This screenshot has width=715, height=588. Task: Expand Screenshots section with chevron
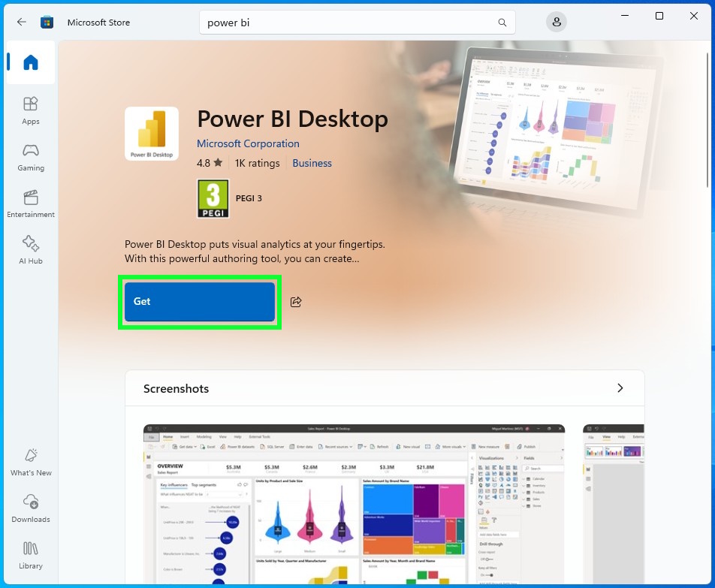pos(620,388)
